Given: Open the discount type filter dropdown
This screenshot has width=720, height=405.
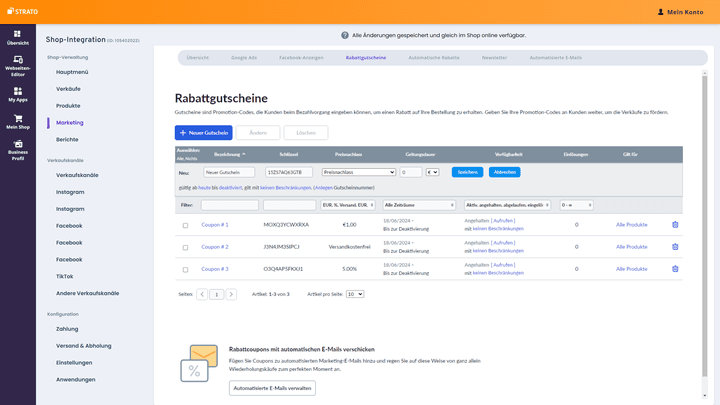Looking at the screenshot, I should tap(348, 205).
